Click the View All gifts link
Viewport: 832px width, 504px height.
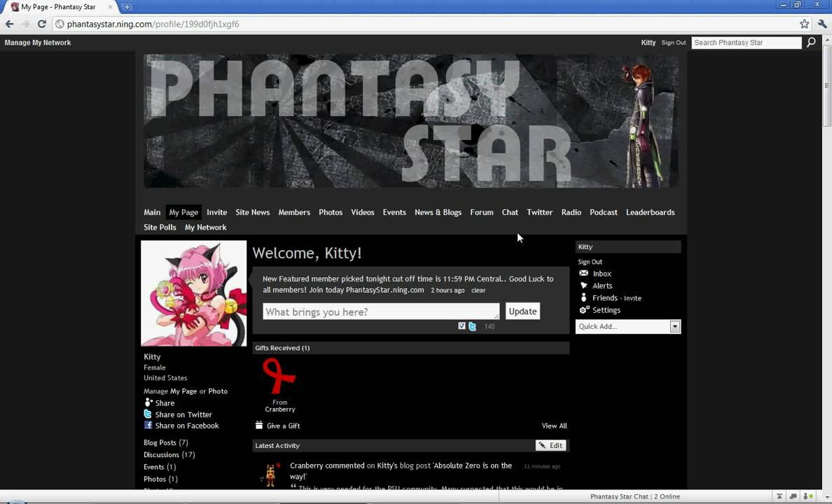[x=554, y=426]
